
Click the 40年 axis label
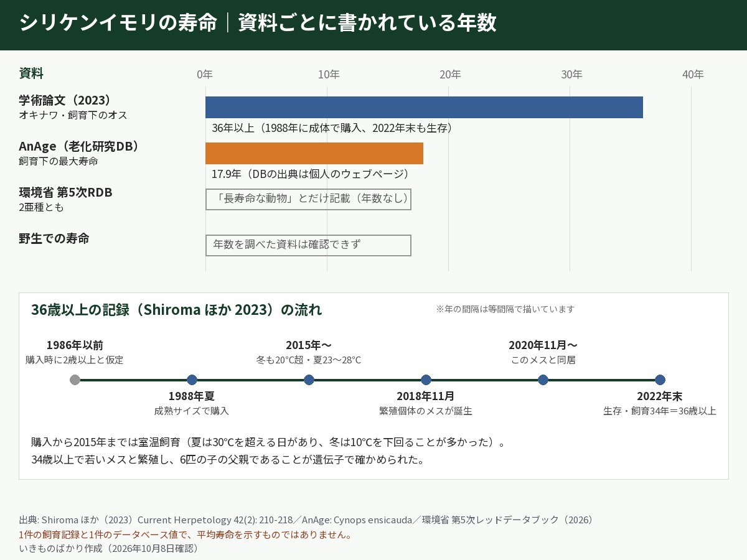point(693,75)
